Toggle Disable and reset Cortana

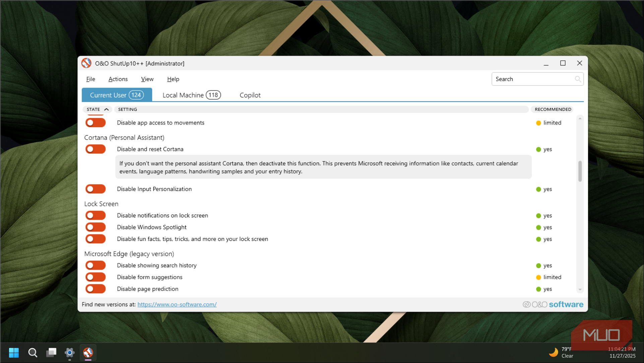pyautogui.click(x=95, y=149)
